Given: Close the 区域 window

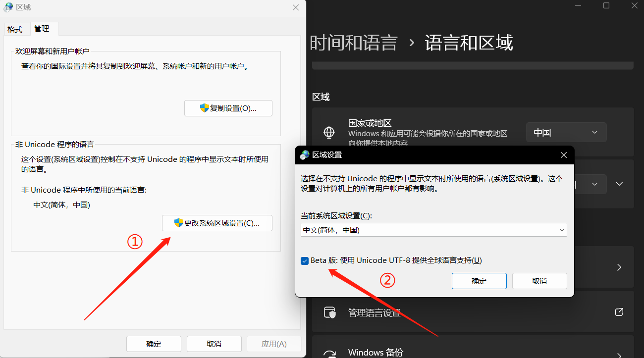Looking at the screenshot, I should click(x=295, y=7).
